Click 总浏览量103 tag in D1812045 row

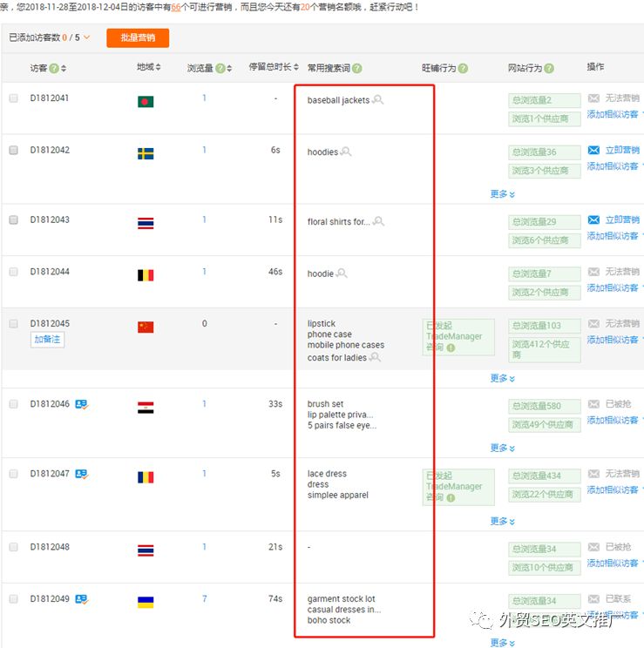click(x=545, y=326)
